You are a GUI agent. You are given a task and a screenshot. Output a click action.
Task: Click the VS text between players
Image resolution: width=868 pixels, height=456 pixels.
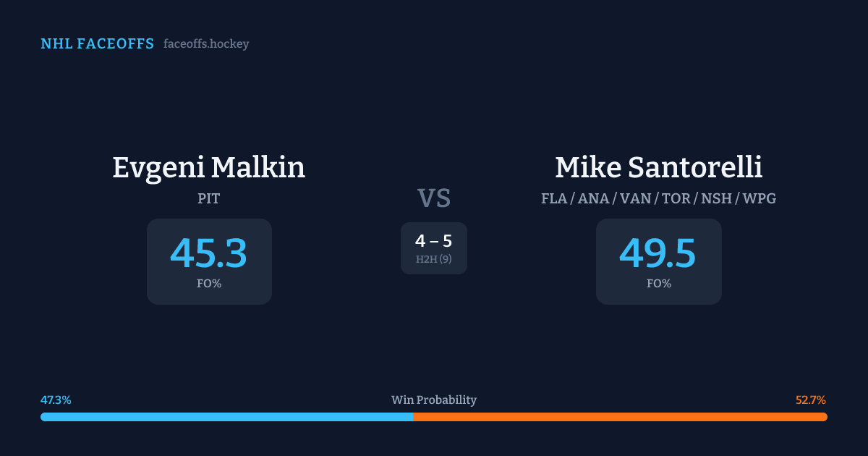tap(434, 198)
